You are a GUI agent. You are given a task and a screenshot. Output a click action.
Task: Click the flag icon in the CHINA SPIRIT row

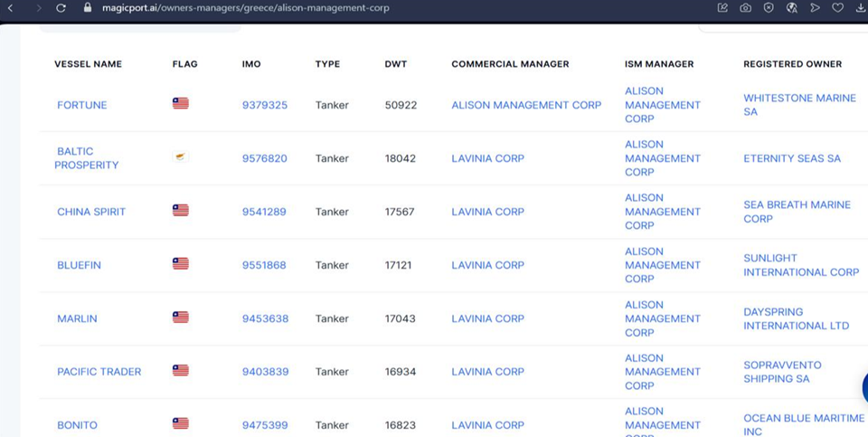tap(181, 210)
